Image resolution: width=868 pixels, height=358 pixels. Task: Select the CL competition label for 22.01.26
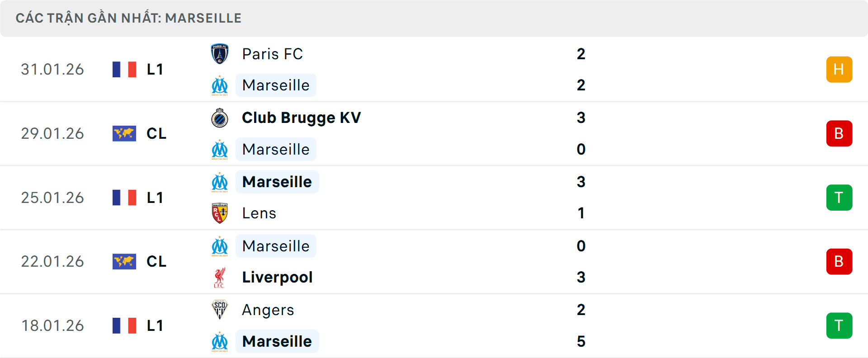click(x=156, y=261)
